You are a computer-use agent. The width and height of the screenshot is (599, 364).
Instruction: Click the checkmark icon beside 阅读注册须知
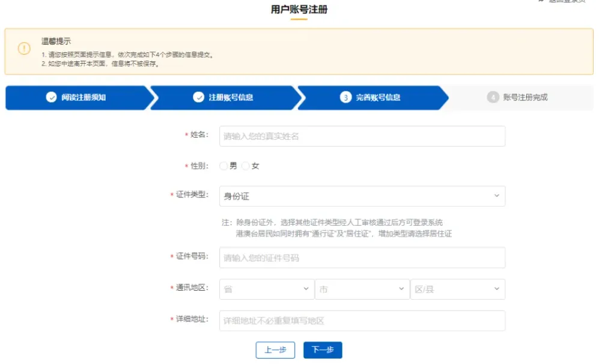click(x=51, y=97)
